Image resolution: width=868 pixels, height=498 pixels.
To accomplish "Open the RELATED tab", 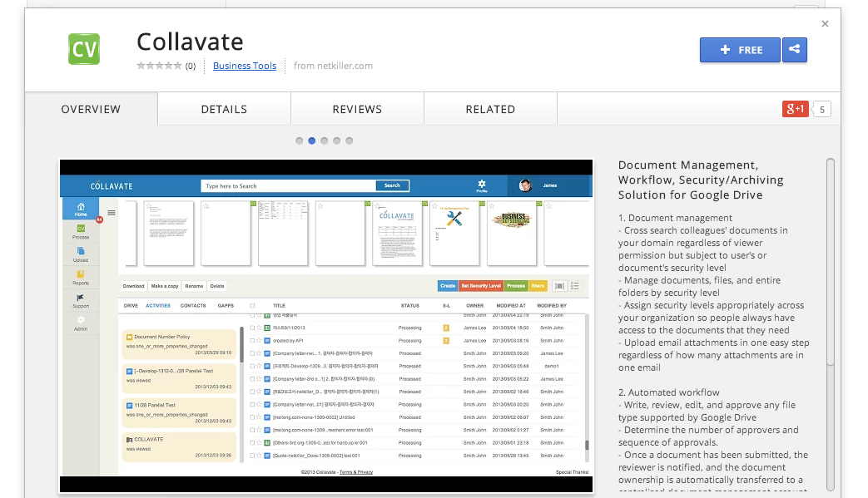I will coord(490,110).
